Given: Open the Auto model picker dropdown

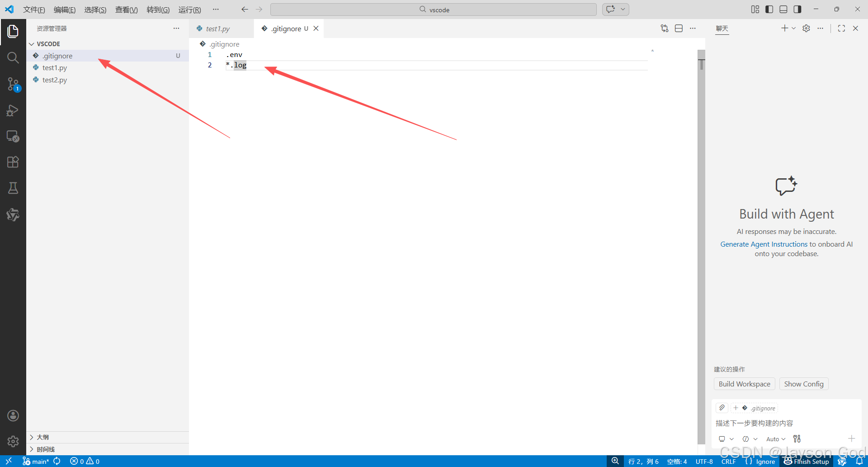Looking at the screenshot, I should click(x=776, y=439).
